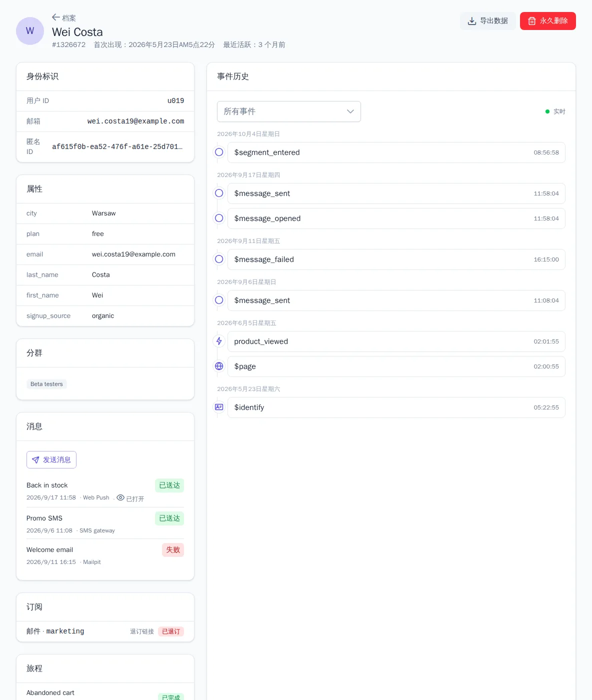Click the download icon in 导出数据
The width and height of the screenshot is (592, 700).
[x=471, y=21]
